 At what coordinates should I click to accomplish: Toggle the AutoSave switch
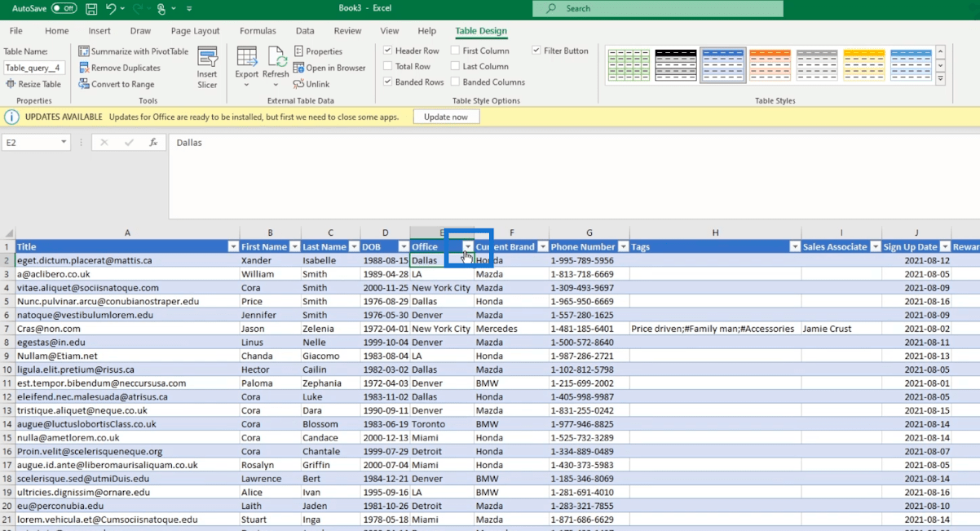pos(64,9)
